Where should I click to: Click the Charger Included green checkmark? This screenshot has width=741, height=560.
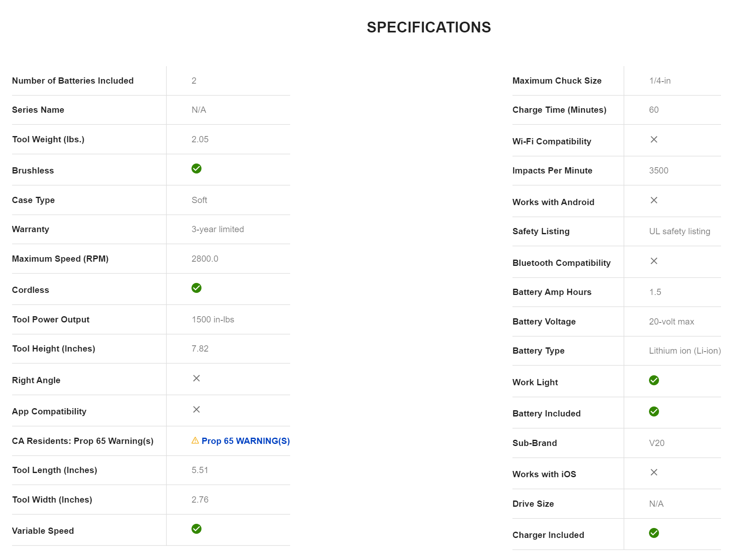click(x=654, y=533)
